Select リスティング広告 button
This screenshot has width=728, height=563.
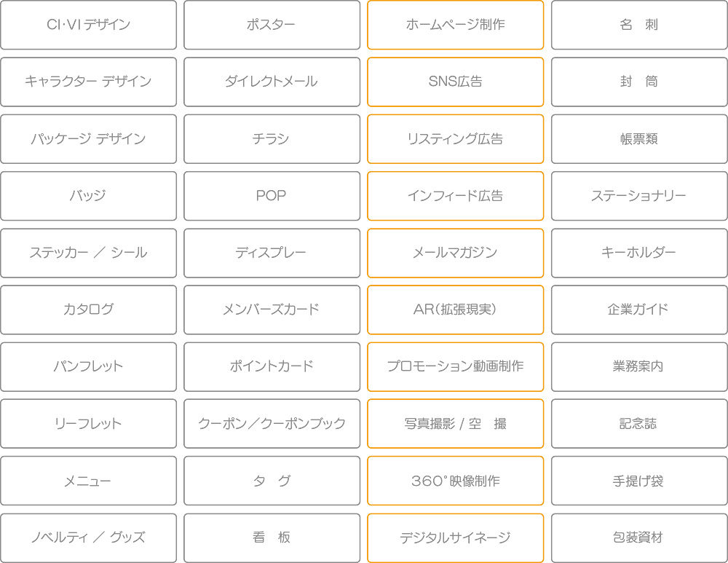tap(456, 139)
